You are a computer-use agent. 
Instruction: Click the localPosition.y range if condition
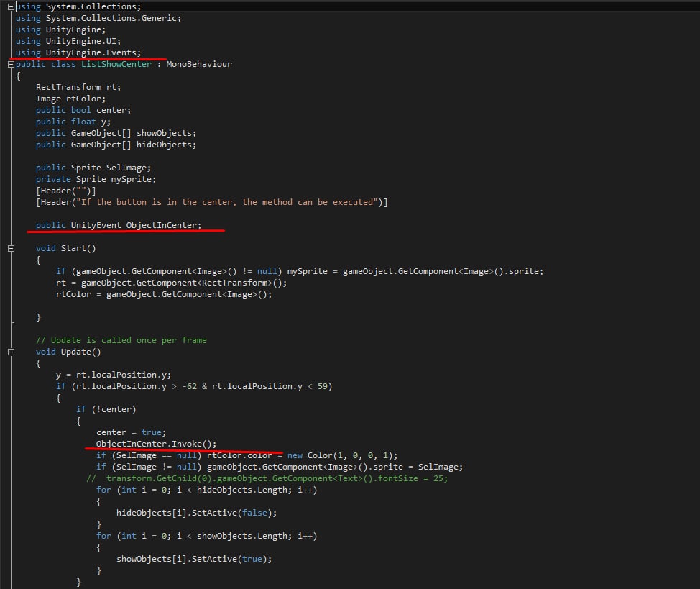194,387
